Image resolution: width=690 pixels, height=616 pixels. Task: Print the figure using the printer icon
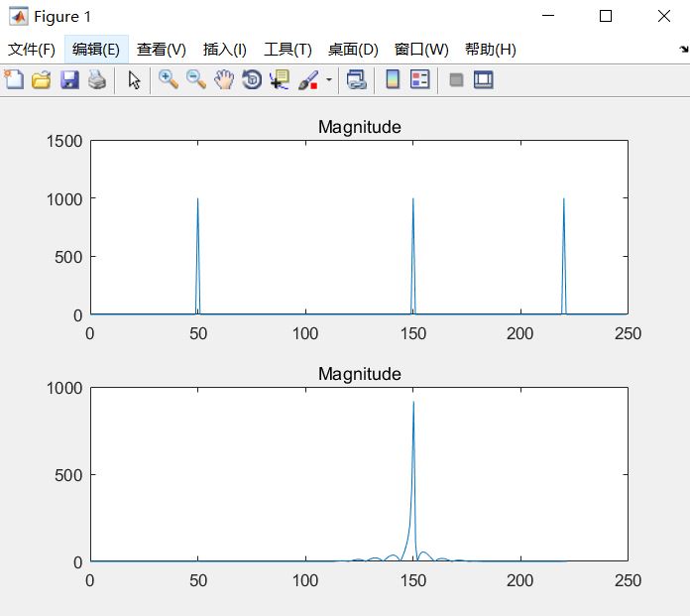coord(97,80)
